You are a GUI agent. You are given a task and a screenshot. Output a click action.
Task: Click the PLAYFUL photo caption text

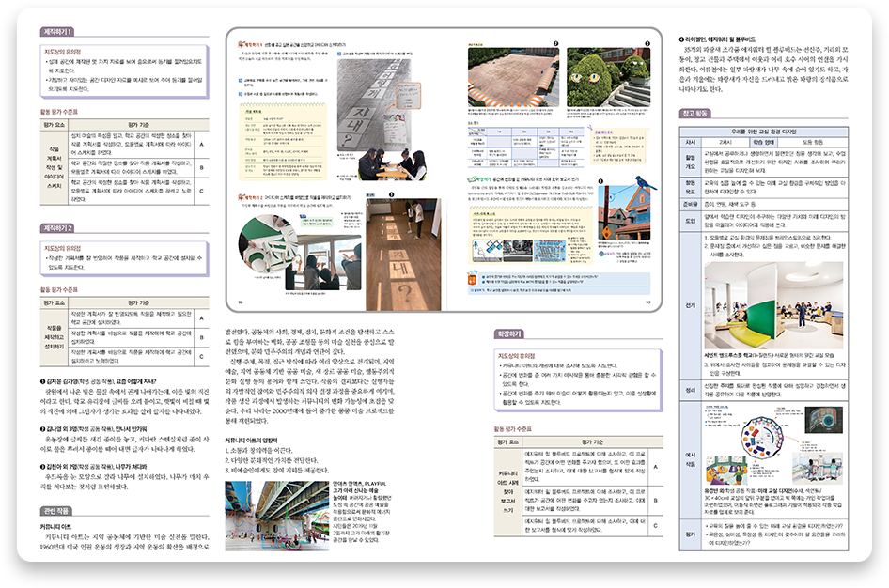point(362,512)
